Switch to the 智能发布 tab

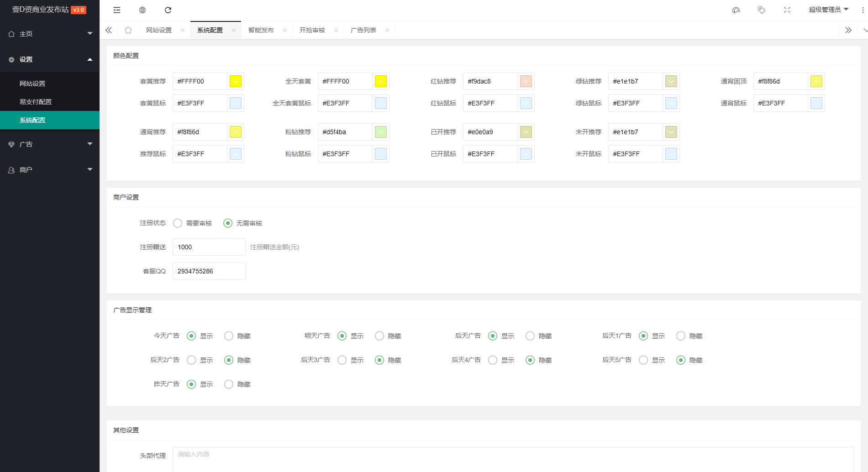[261, 30]
